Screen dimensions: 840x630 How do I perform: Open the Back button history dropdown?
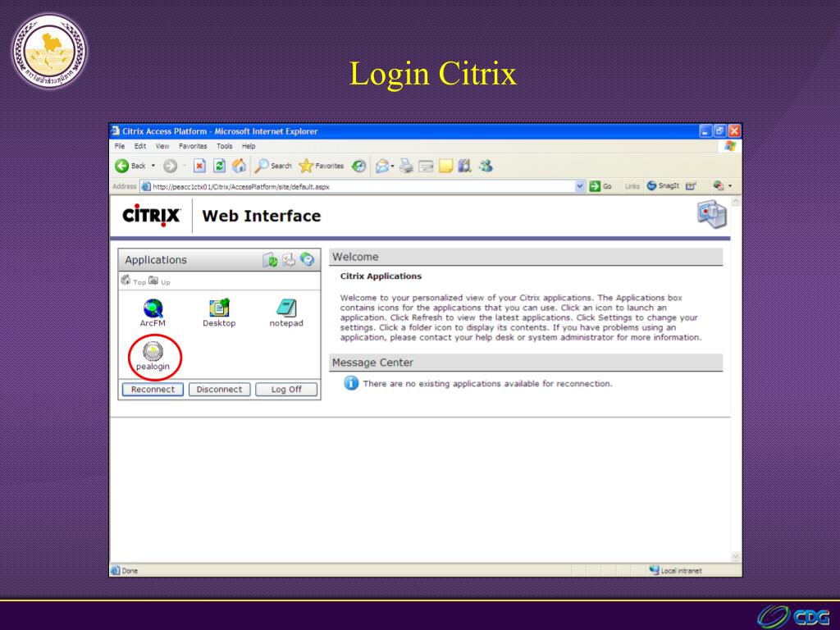[153, 166]
